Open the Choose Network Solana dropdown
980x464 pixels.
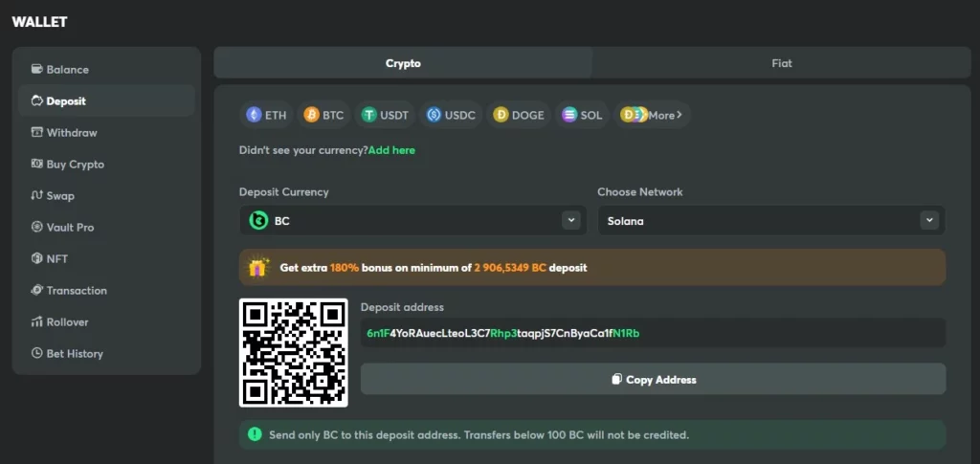coord(771,220)
